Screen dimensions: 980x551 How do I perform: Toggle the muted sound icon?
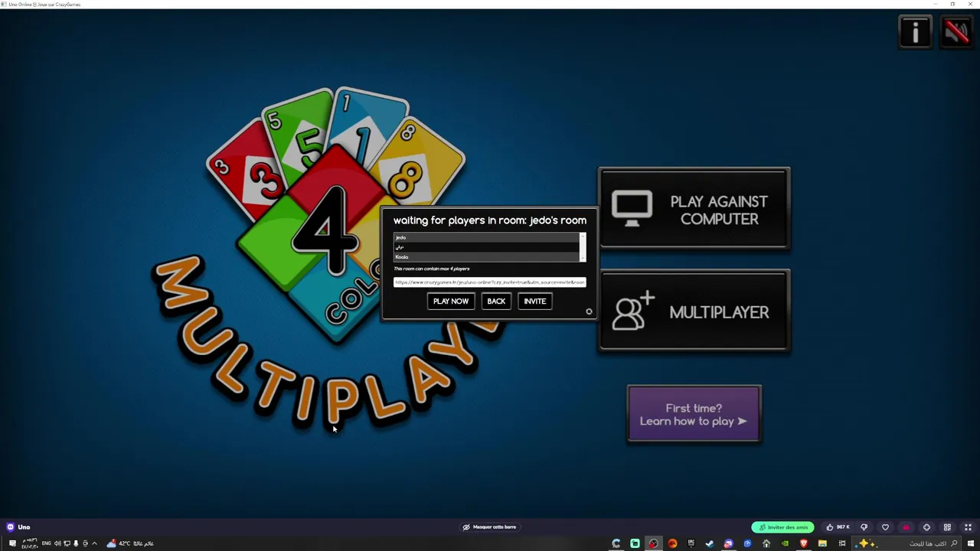click(x=956, y=32)
